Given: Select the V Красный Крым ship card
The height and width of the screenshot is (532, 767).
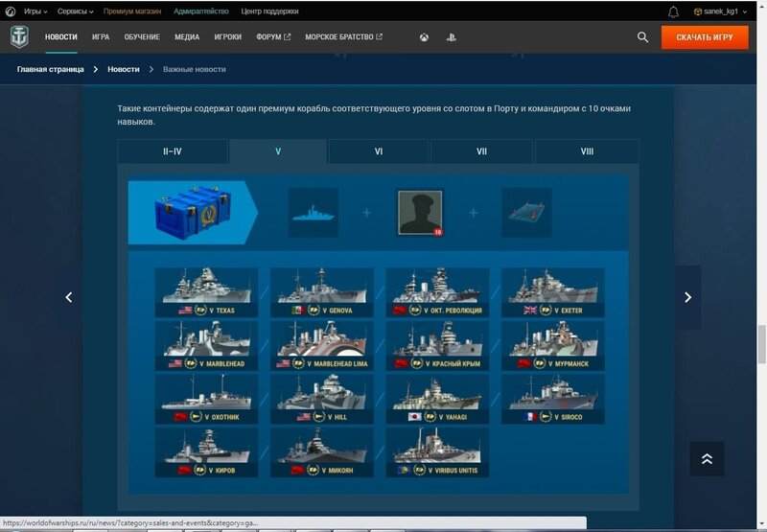Looking at the screenshot, I should tap(437, 345).
